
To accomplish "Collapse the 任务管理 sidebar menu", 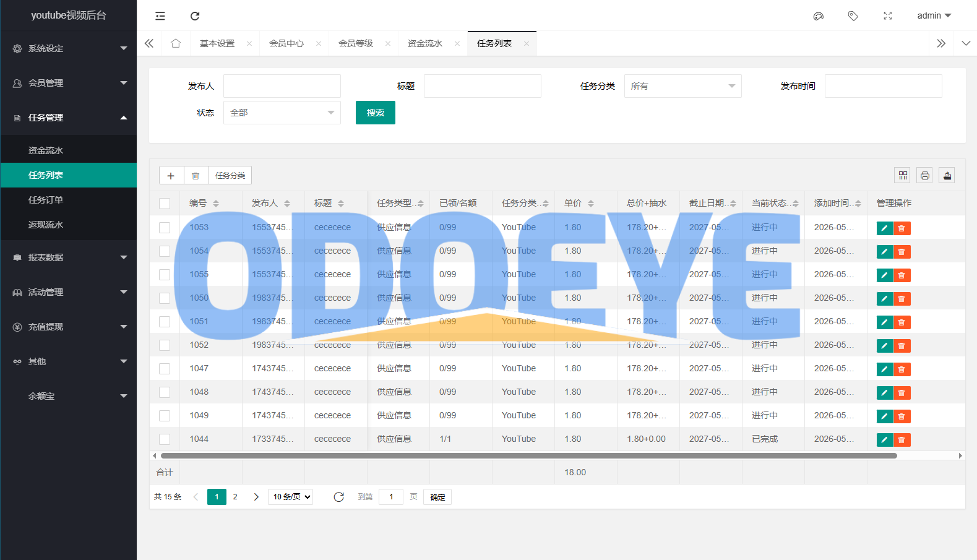I will [x=69, y=118].
